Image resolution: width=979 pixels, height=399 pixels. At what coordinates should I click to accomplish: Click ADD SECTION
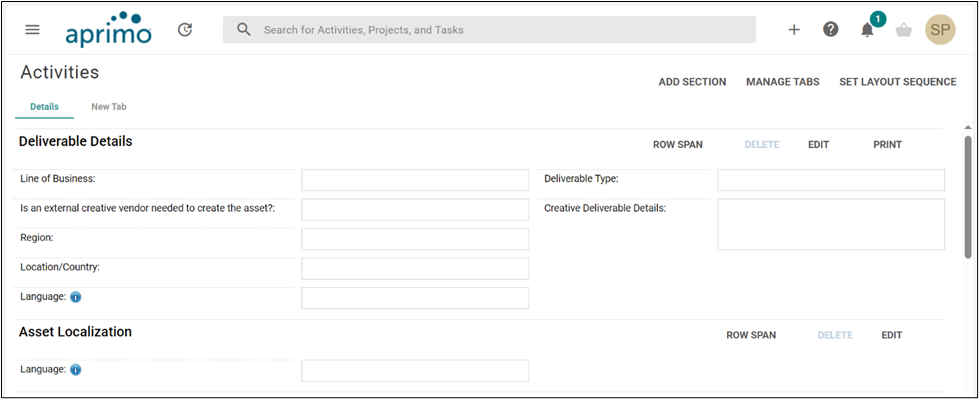tap(692, 82)
